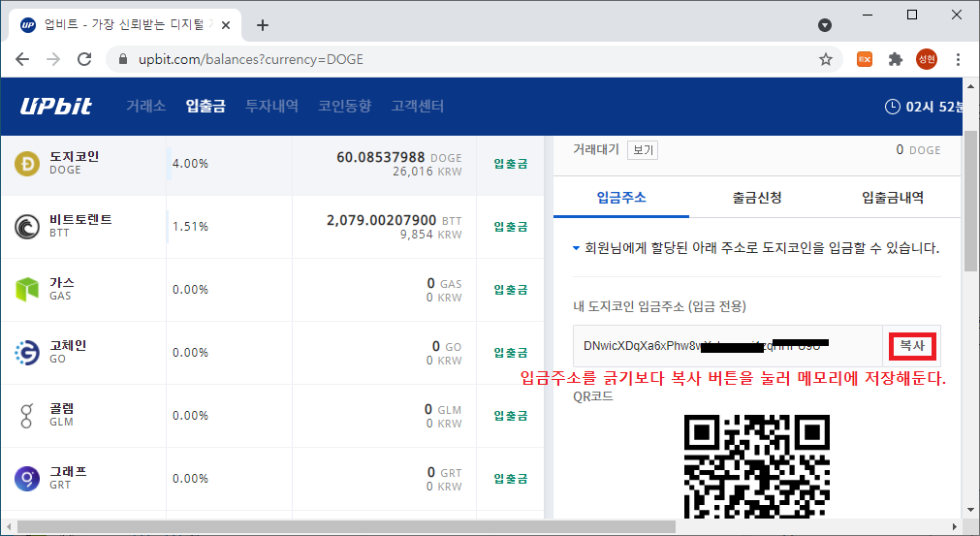Click the vertical page scrollbar thumb
980x536 pixels.
970,202
